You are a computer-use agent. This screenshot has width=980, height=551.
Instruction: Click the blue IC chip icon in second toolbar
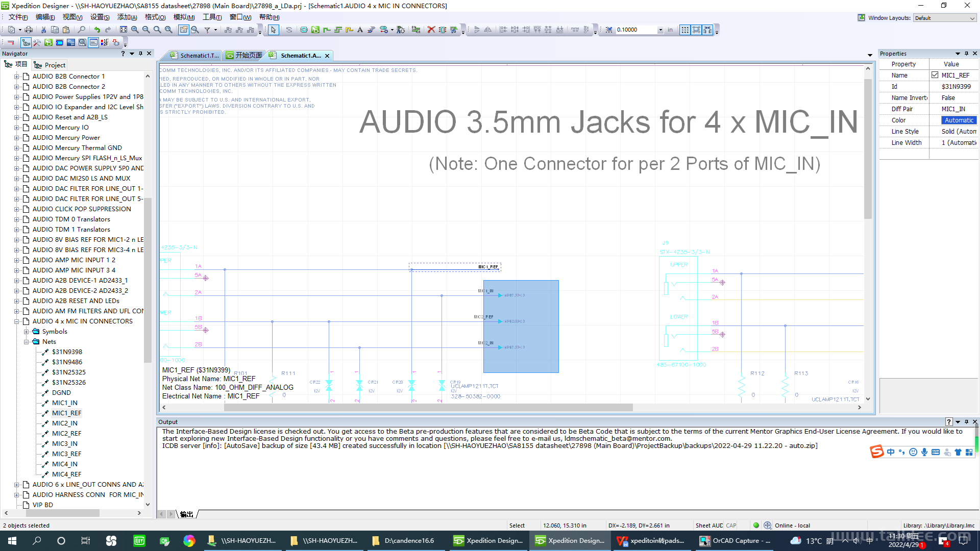60,42
